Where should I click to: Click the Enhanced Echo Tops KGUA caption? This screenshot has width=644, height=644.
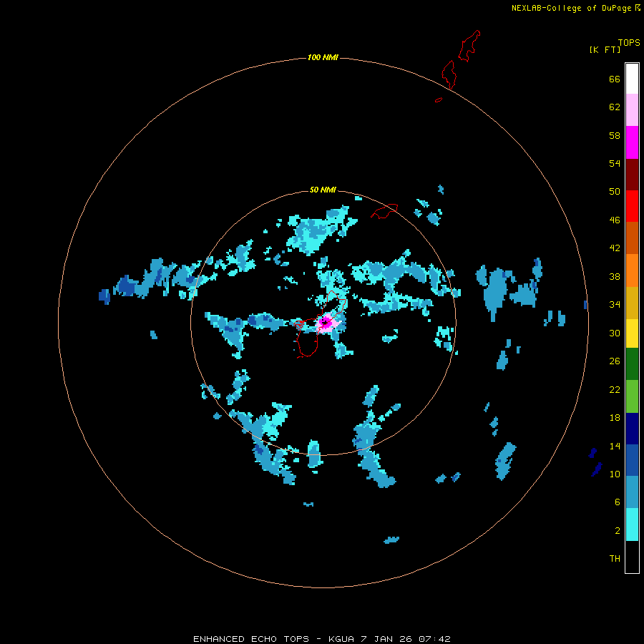[x=321, y=639]
